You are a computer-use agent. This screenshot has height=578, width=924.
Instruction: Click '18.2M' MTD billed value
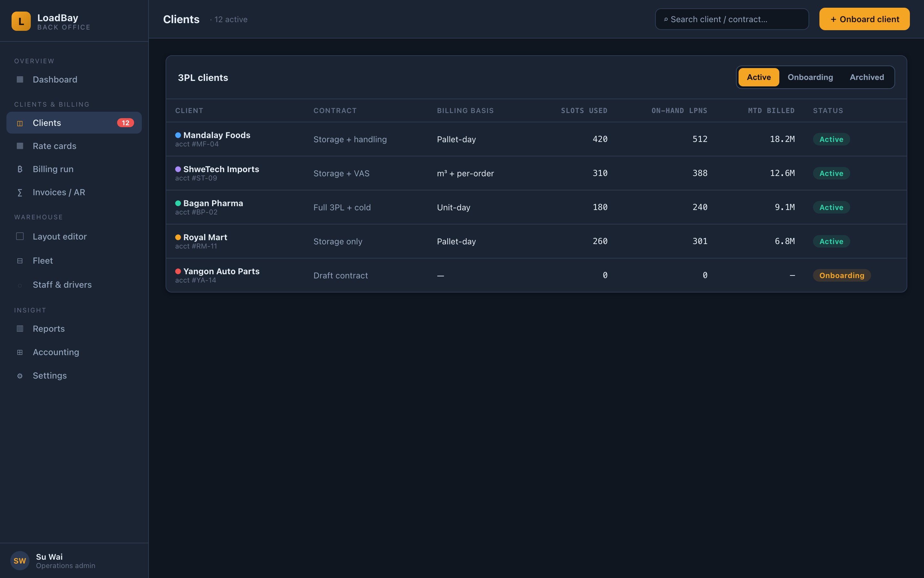click(x=782, y=139)
